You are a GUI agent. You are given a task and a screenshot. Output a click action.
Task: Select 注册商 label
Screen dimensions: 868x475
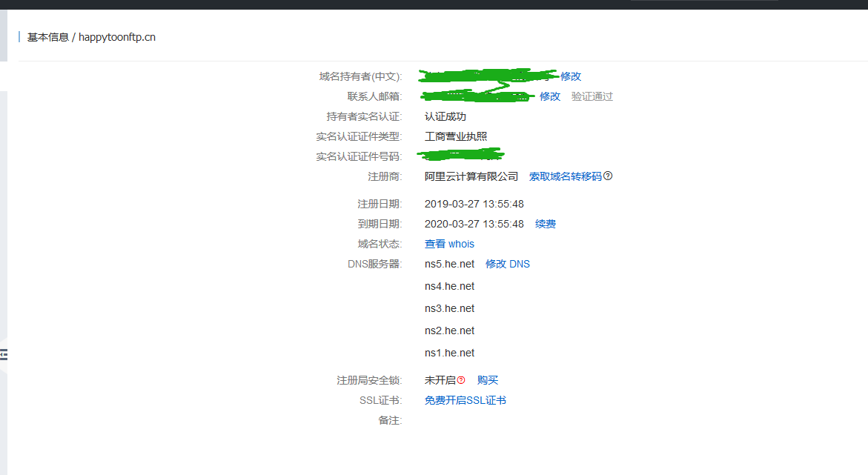pyautogui.click(x=385, y=176)
